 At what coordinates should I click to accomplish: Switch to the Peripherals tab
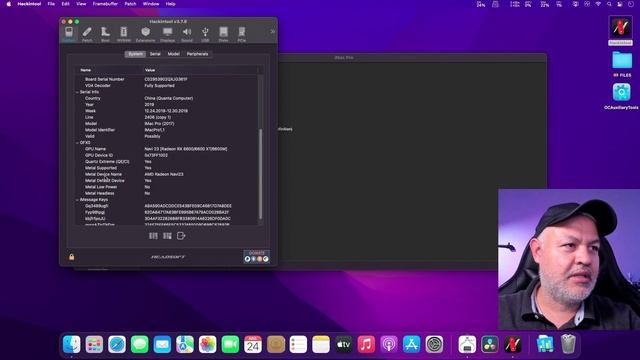(x=198, y=54)
